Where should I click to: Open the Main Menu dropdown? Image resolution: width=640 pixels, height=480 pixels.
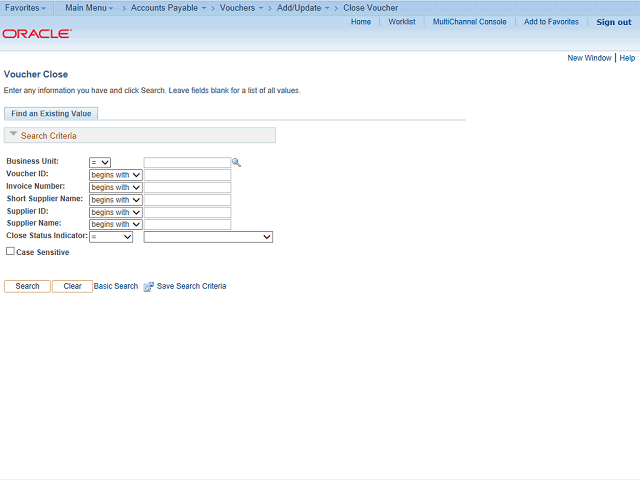(89, 8)
